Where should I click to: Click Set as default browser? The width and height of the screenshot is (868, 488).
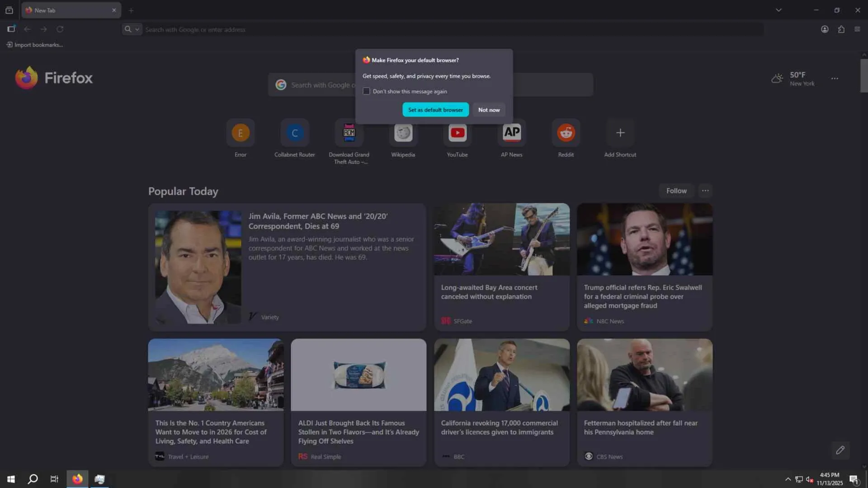coord(435,110)
